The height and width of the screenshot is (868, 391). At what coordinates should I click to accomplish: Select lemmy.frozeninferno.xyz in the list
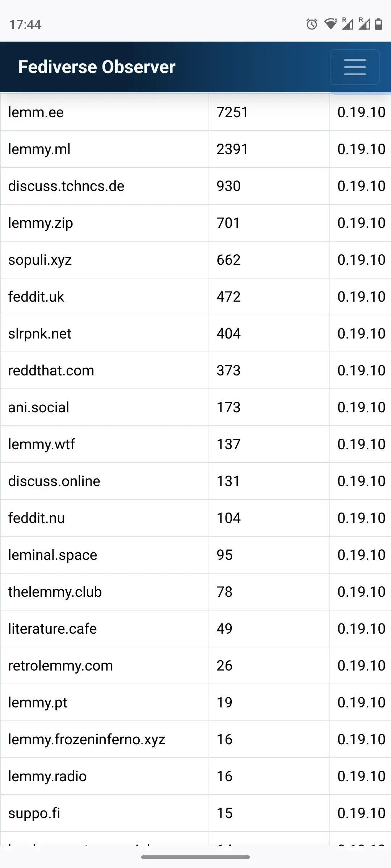click(87, 739)
